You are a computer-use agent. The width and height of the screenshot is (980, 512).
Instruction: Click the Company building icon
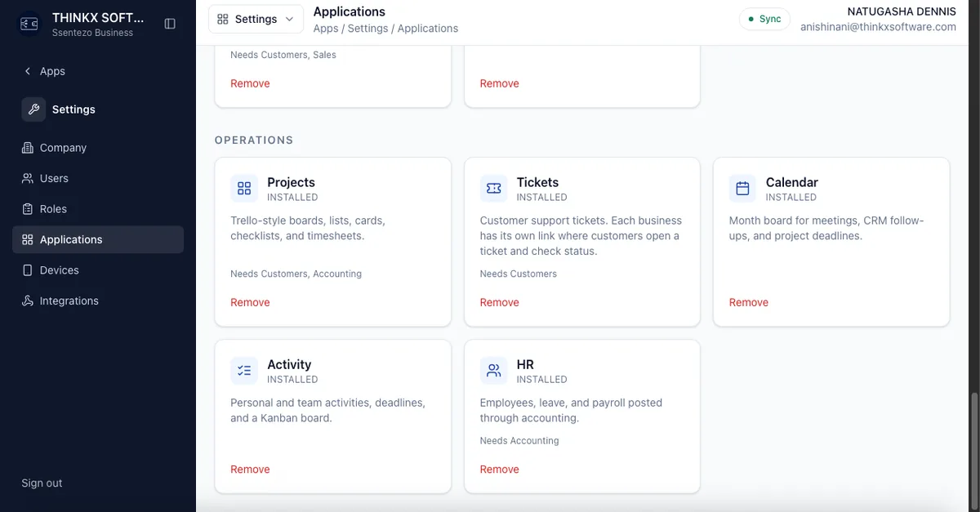[x=28, y=148]
